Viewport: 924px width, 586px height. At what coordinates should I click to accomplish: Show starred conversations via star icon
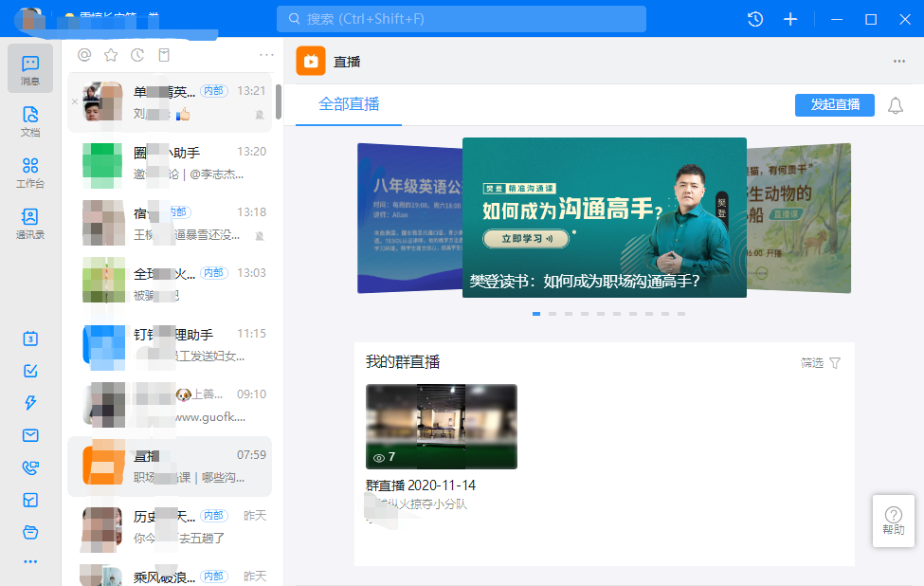(x=111, y=55)
